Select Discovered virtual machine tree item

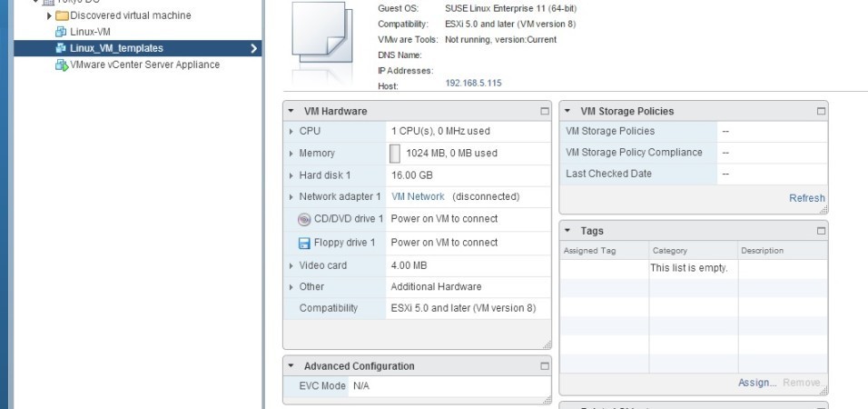click(x=131, y=15)
